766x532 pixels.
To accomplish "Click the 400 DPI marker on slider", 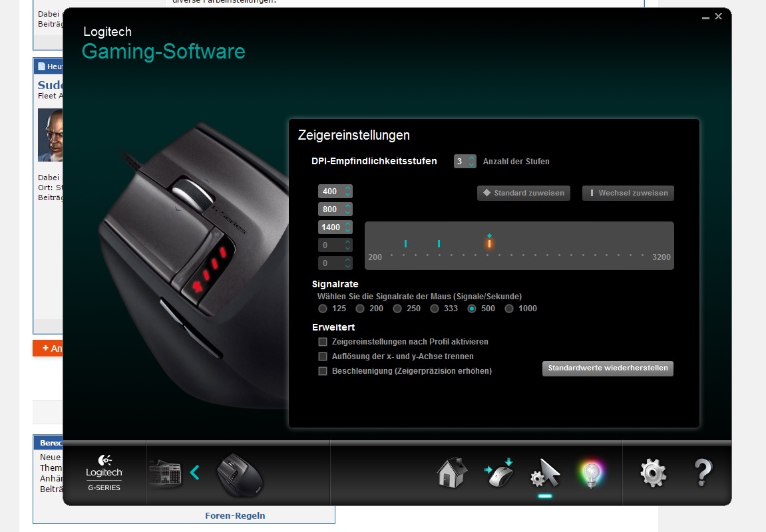I will point(405,243).
